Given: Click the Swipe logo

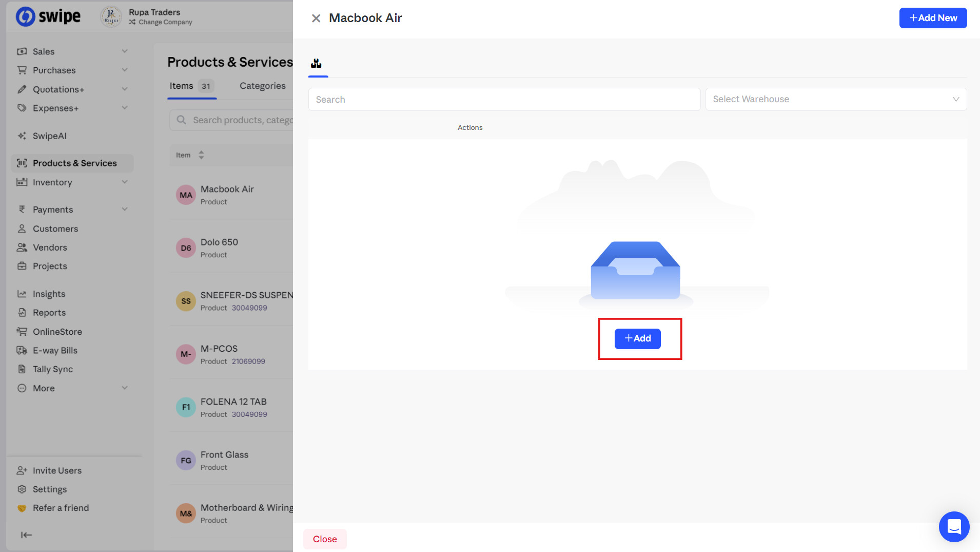Looking at the screenshot, I should (48, 16).
